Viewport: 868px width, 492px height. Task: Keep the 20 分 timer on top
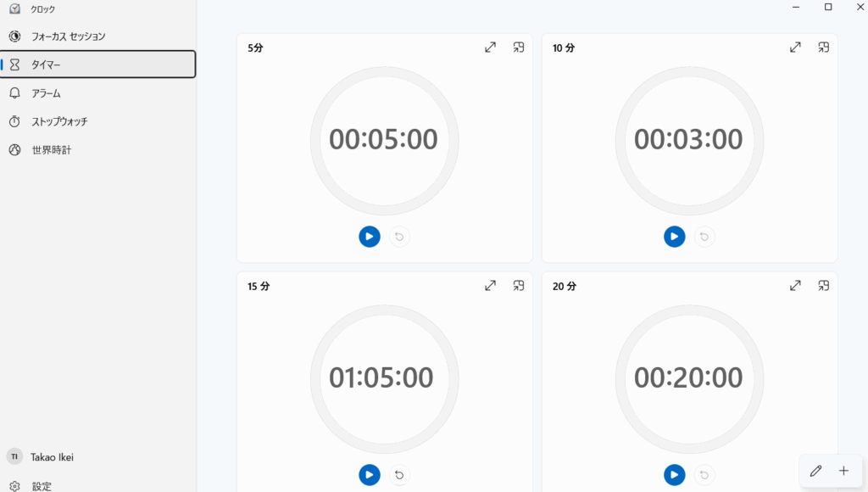pos(824,286)
